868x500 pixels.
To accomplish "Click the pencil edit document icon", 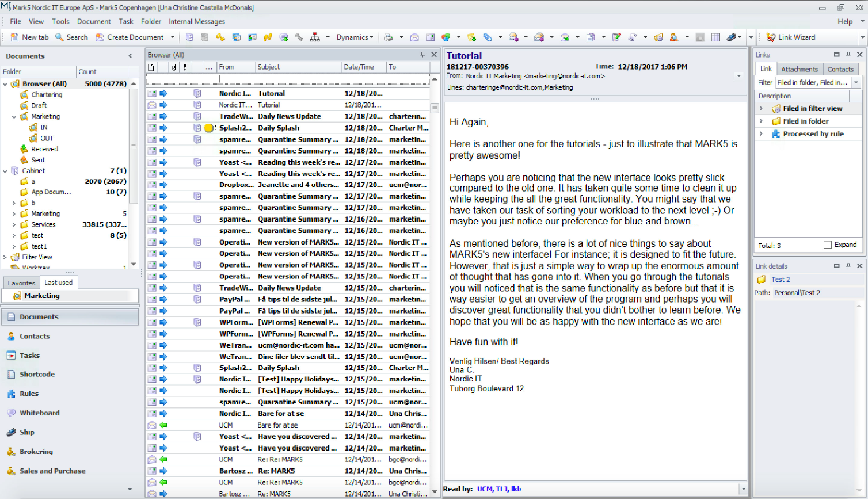I will click(x=616, y=37).
